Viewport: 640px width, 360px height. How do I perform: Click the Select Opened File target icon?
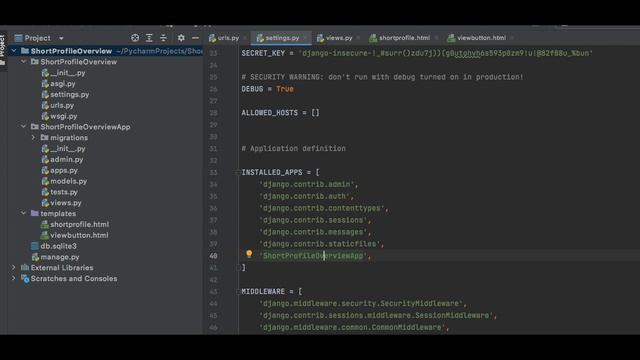135,38
